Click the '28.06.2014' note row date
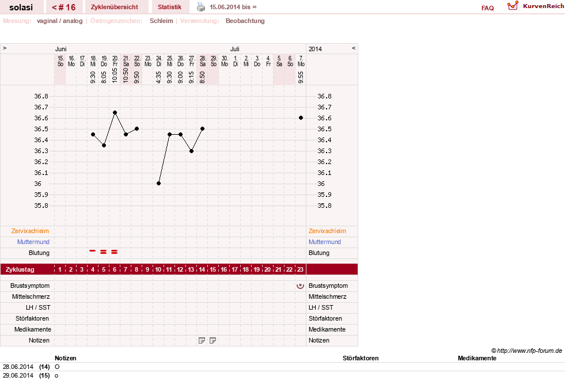 pyautogui.click(x=18, y=367)
